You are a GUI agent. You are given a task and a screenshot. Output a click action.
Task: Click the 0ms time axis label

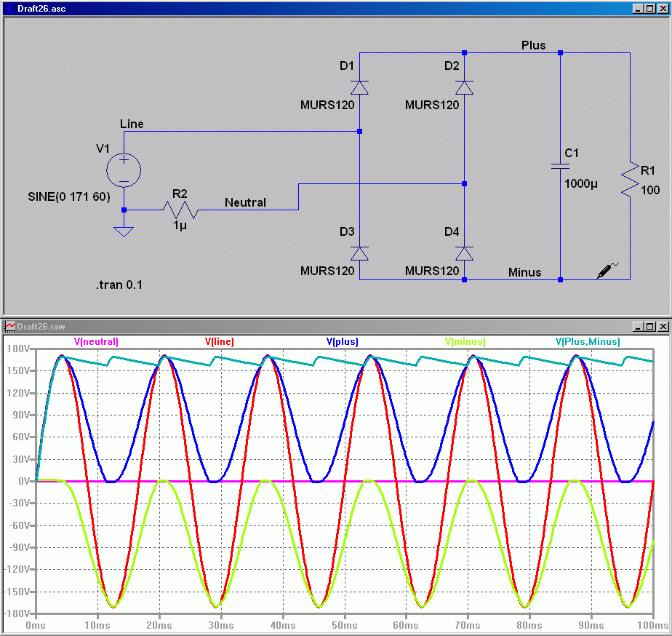click(36, 625)
